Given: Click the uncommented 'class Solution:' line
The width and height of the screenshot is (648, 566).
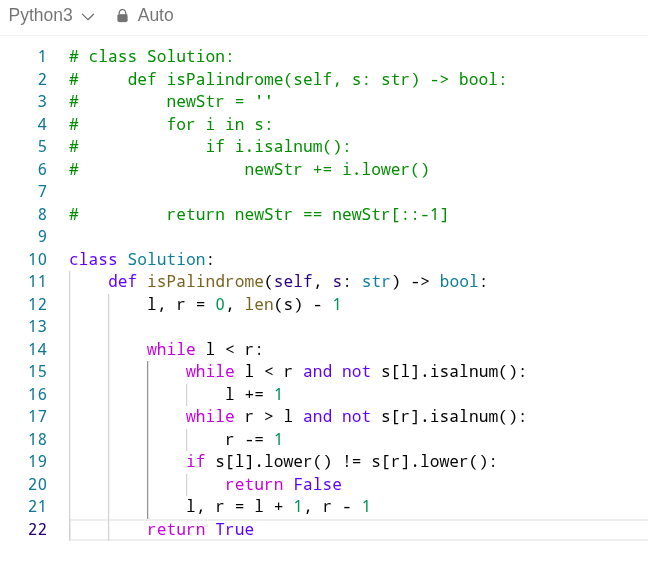Looking at the screenshot, I should click(x=141, y=259).
